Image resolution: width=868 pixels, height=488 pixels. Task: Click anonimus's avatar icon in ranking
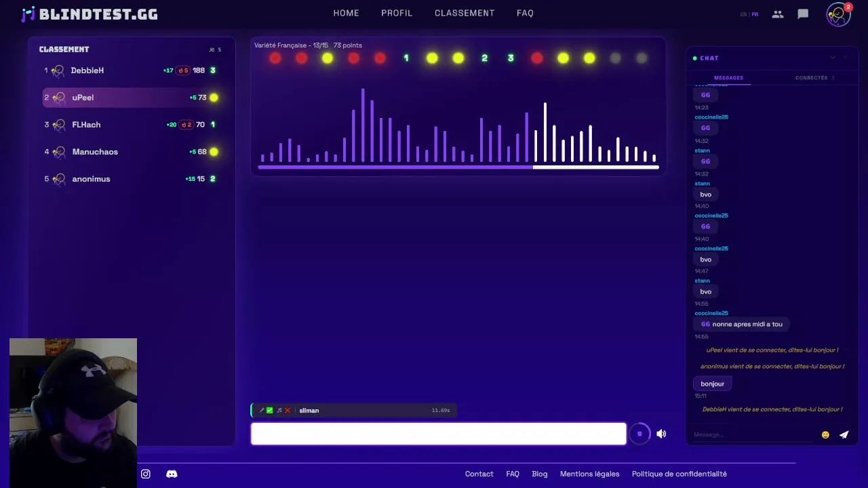click(58, 179)
